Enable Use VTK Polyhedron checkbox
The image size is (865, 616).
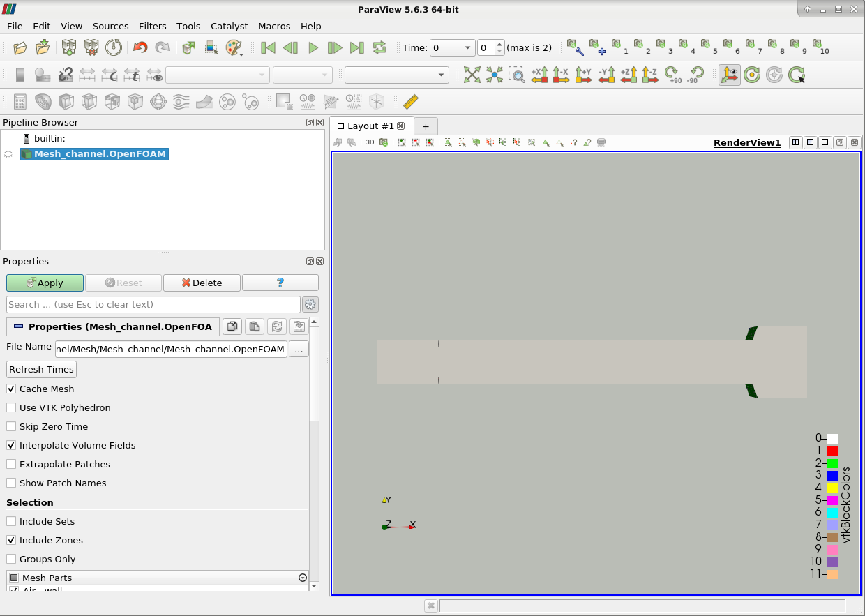11,407
